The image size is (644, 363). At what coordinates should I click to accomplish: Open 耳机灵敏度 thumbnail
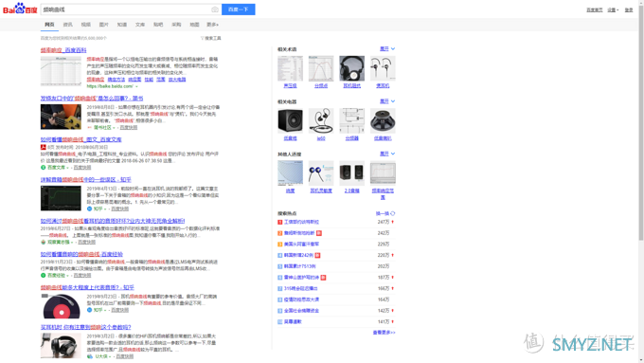pos(321,173)
